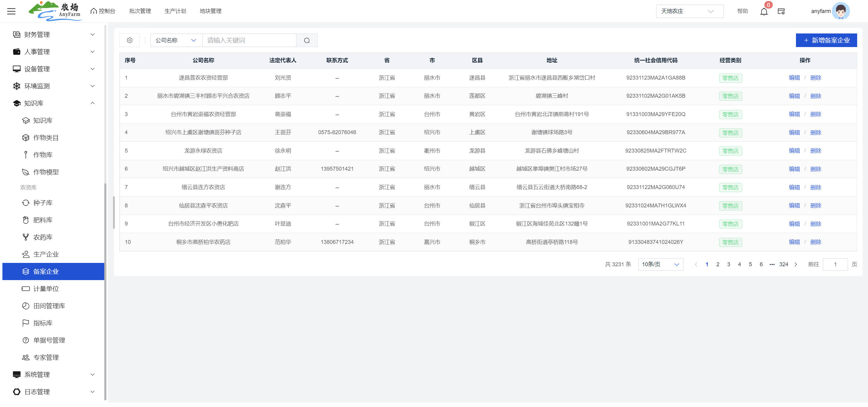The image size is (868, 407).
Task: Click 编辑 for 遂昌普农农资经营部
Action: (794, 78)
